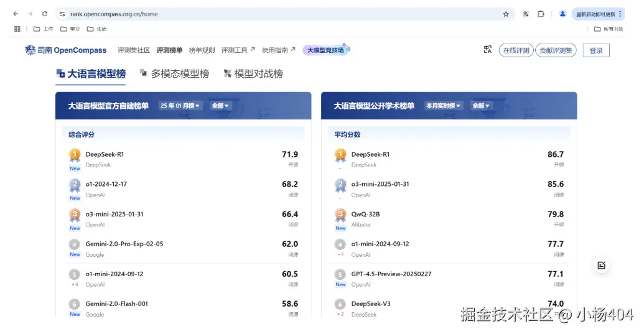Click the 在线评测 button
Screen dimensions: 644x334
click(x=516, y=50)
